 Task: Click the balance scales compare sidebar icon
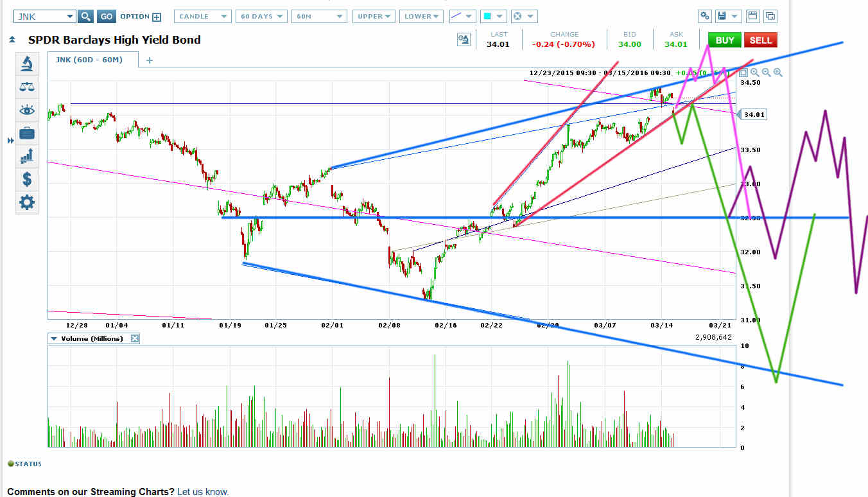(x=27, y=87)
